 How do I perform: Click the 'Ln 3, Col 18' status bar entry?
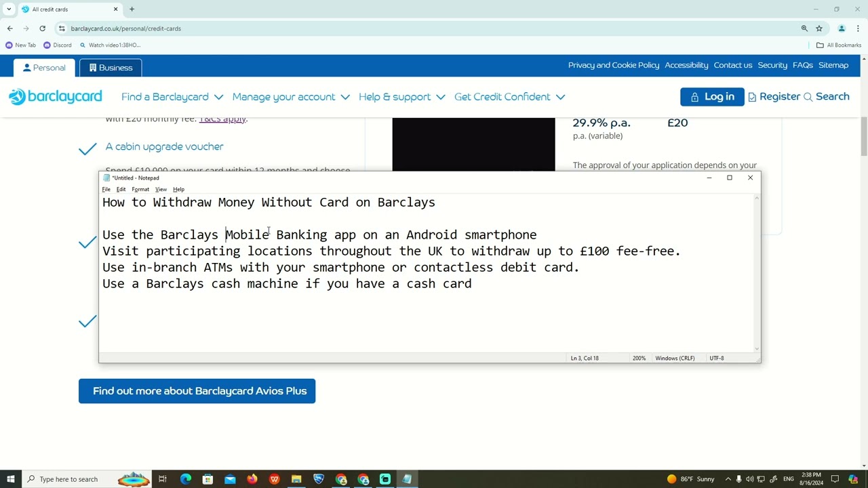tap(585, 358)
